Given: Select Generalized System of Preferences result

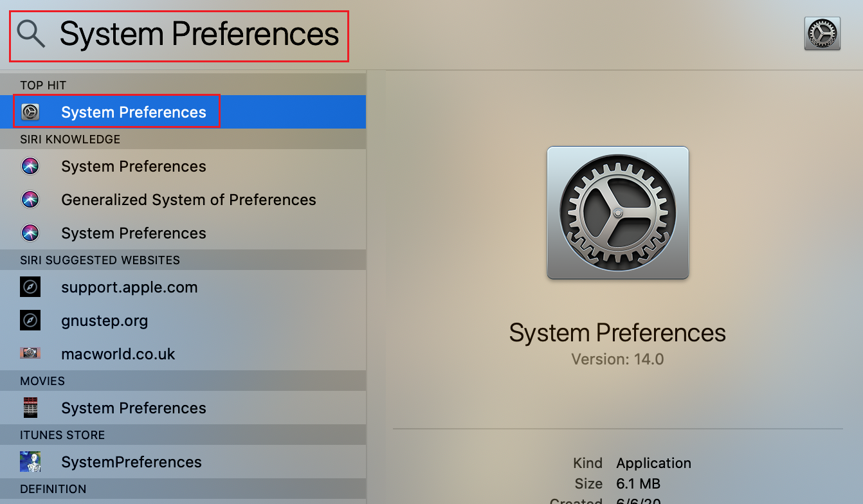Looking at the screenshot, I should 183,199.
